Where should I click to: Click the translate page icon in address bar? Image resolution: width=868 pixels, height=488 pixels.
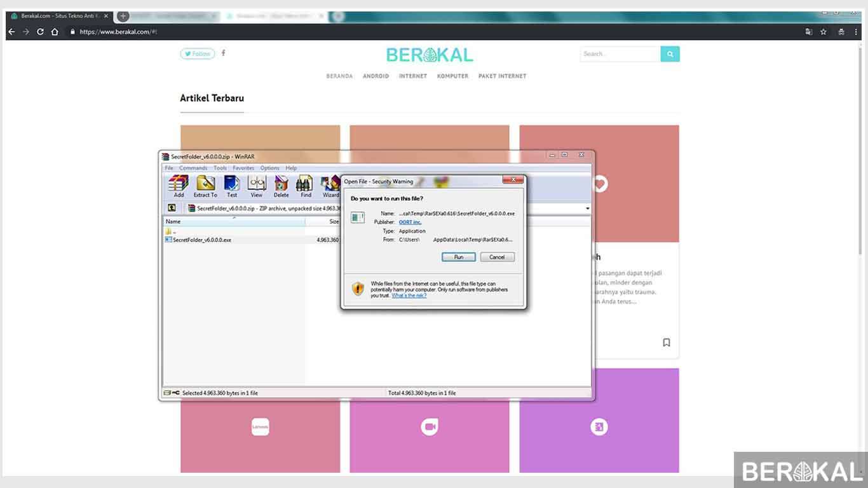(808, 31)
